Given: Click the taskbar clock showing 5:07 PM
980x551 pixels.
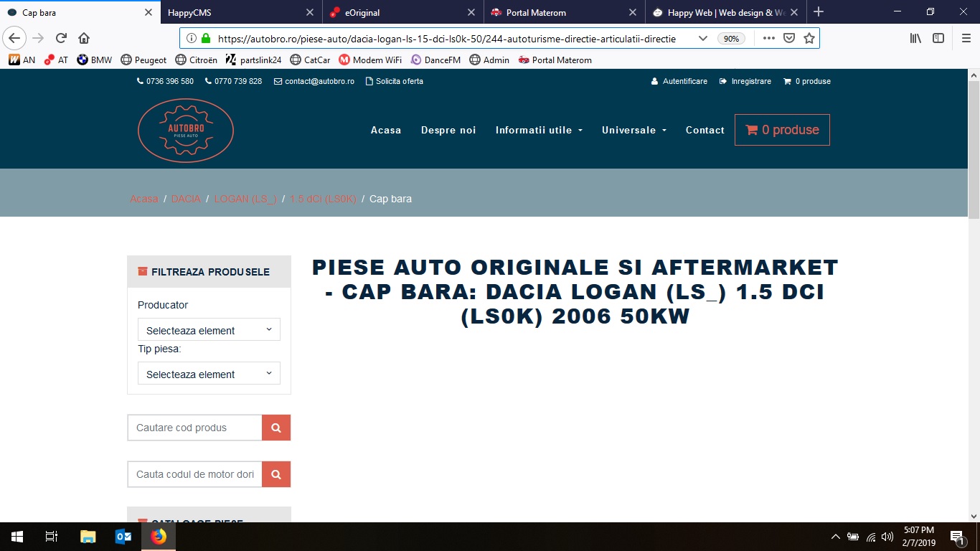Looking at the screenshot, I should 919,537.
